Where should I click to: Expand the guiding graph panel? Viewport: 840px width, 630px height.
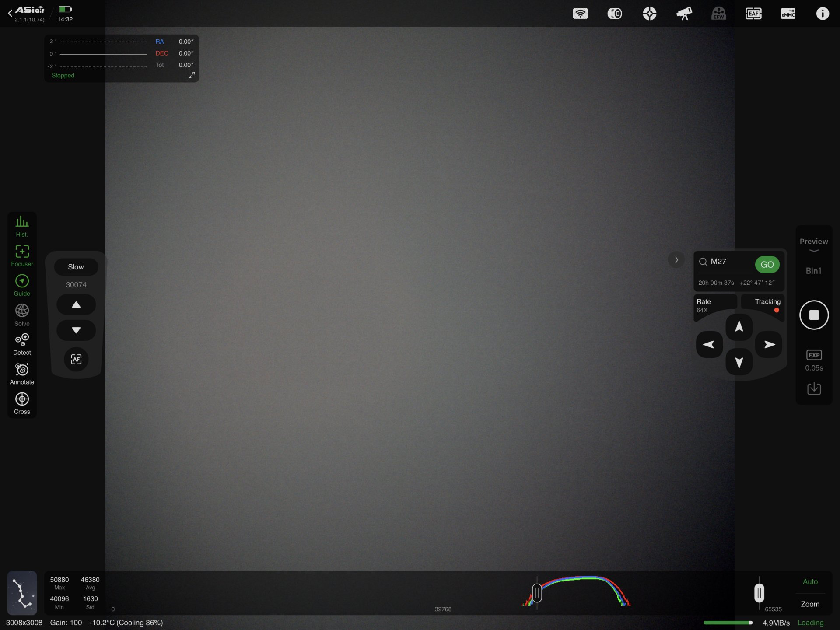click(191, 75)
